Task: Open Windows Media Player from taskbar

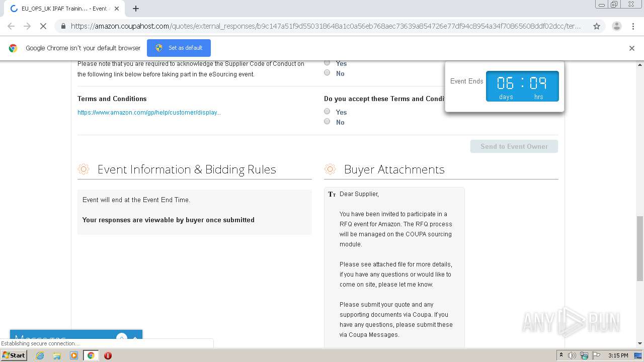Action: point(74,355)
